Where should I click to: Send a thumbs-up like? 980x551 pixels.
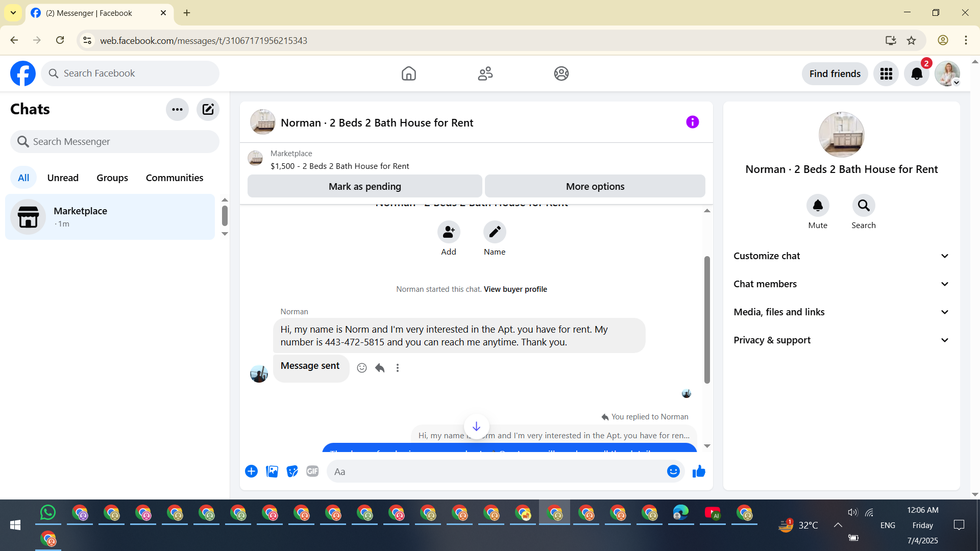tap(699, 471)
